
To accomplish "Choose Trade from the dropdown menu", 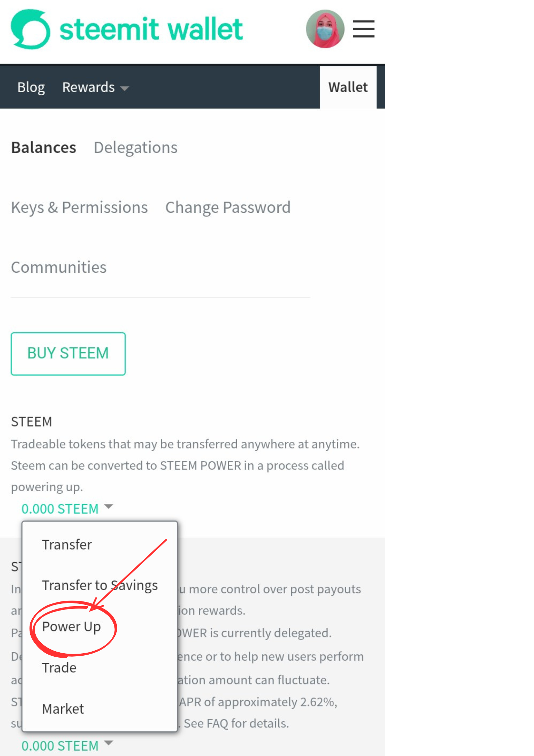I will click(x=59, y=667).
